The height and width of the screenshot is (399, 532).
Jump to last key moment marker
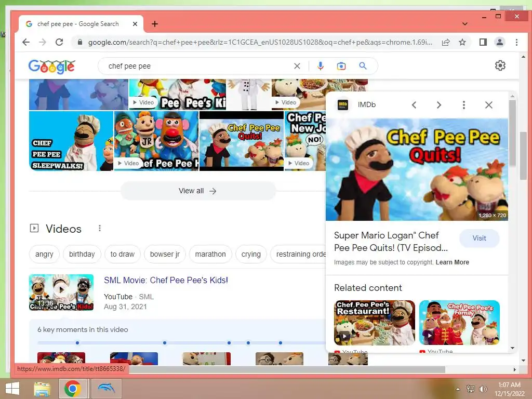click(x=280, y=343)
